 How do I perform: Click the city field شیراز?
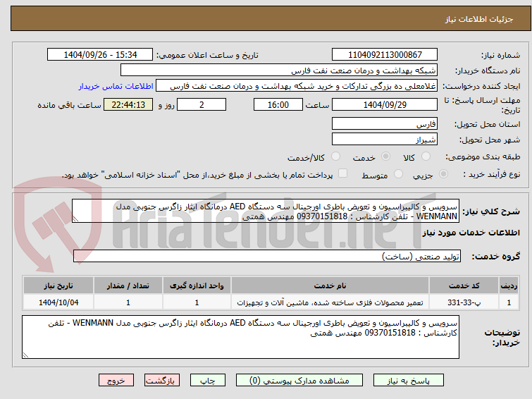point(385,139)
